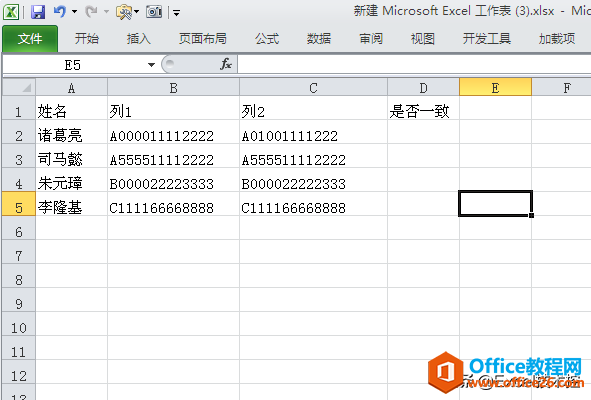Open the Name Box dropdown arrow
Screen dimensions: 591x400
tap(152, 65)
